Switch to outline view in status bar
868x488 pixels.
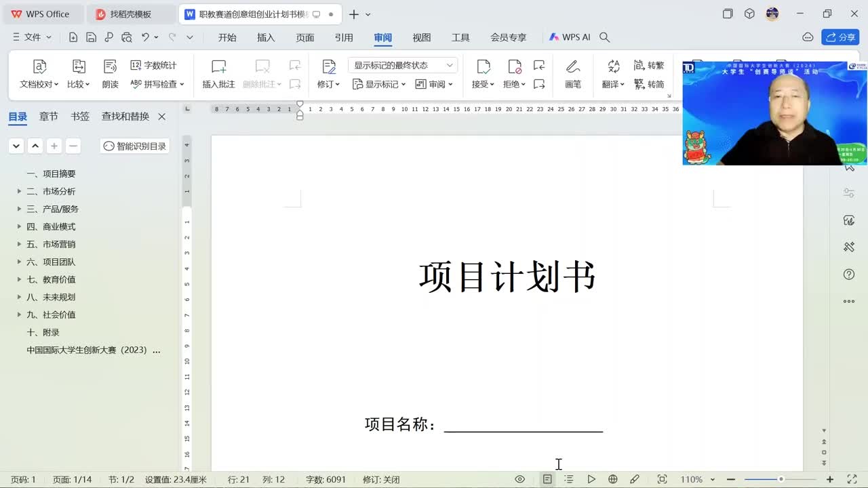(569, 479)
